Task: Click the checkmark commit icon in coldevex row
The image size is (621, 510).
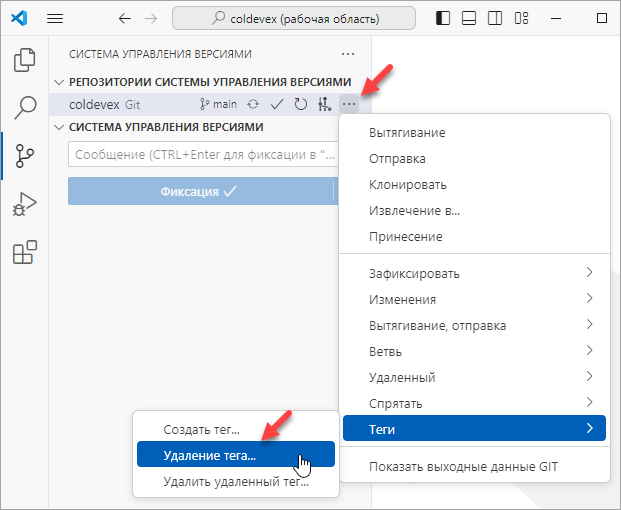Action: click(277, 104)
